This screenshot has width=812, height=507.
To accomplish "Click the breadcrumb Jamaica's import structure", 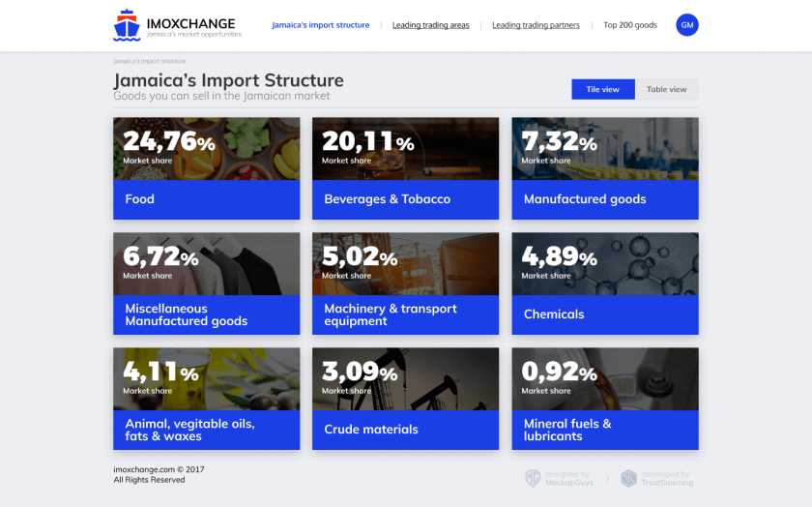I will point(149,61).
